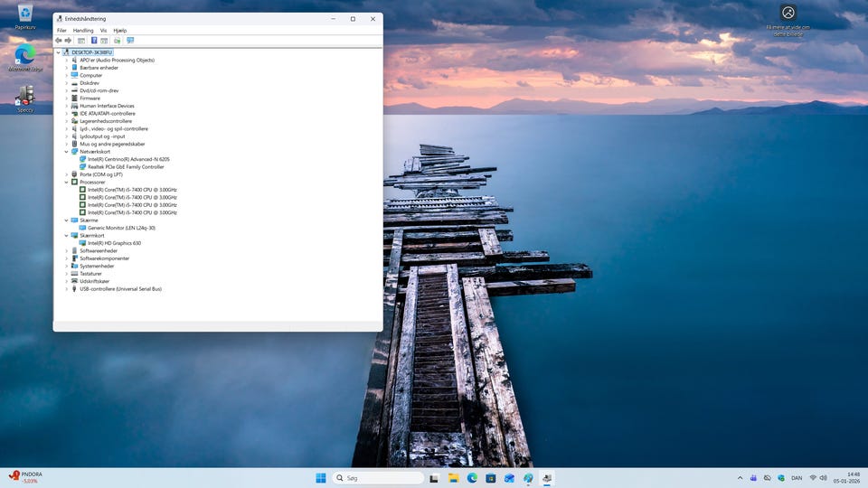This screenshot has width=868, height=488.
Task: Expand the Systemenheder node
Action: click(66, 266)
